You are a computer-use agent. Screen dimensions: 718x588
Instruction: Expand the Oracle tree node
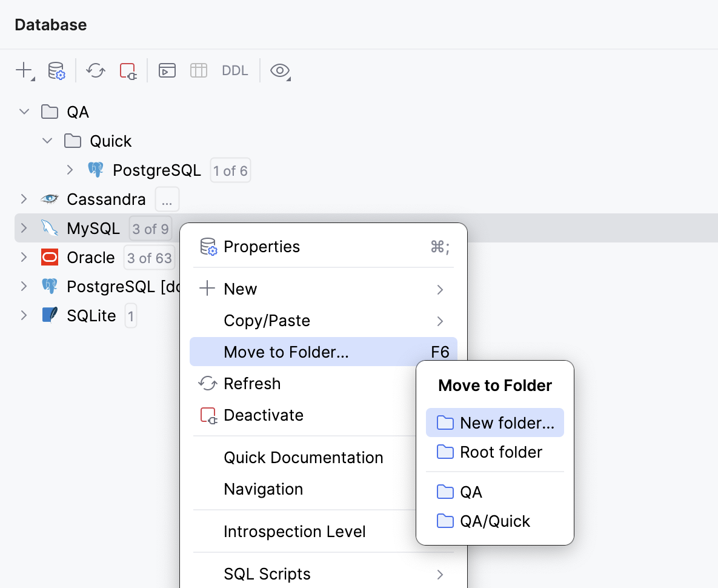(x=24, y=257)
